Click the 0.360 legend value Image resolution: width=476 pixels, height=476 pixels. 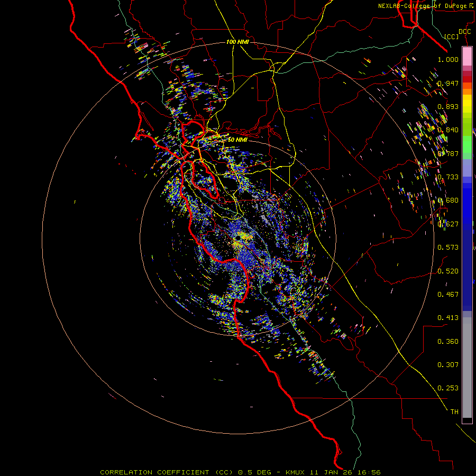coord(448,342)
